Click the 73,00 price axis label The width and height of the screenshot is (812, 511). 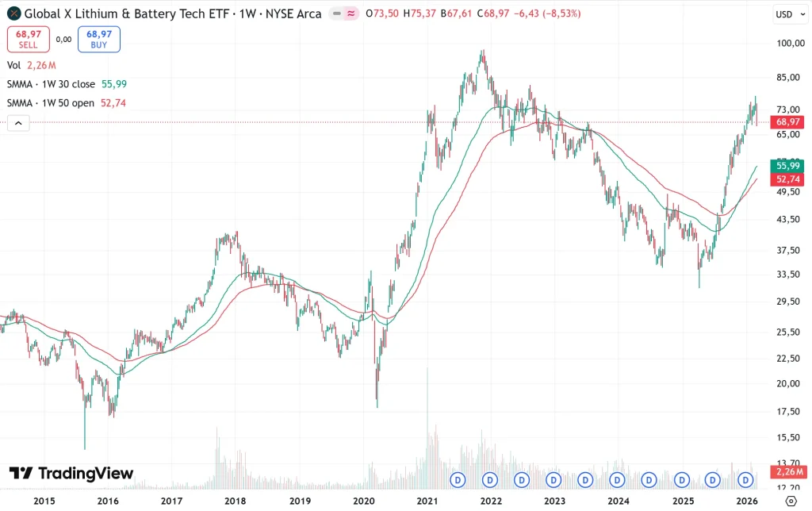(787, 109)
